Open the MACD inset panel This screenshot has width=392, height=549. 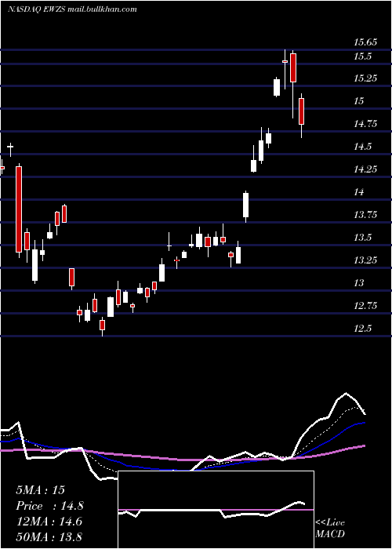coord(216,510)
